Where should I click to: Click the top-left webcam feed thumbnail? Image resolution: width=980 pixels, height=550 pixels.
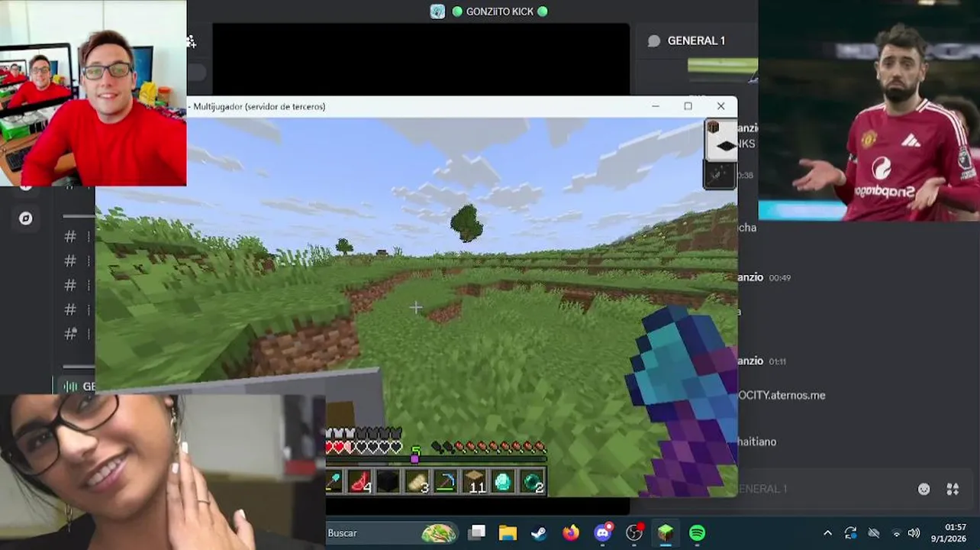pos(93,92)
